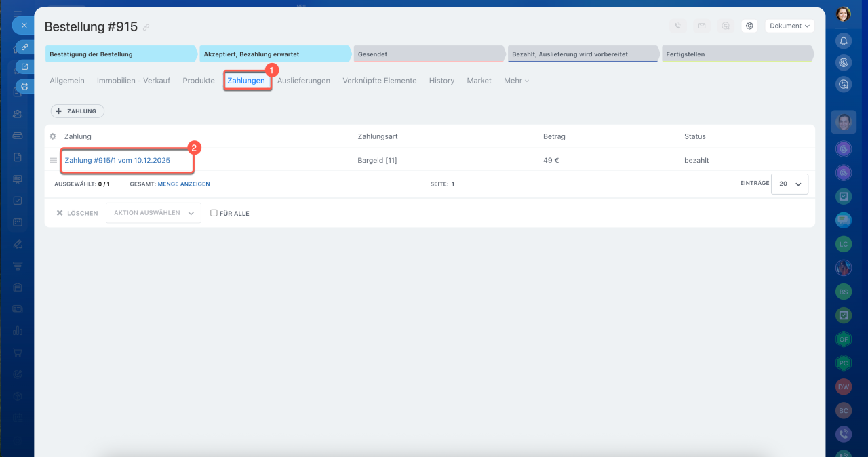Click the grid settings gear in table header

click(53, 136)
